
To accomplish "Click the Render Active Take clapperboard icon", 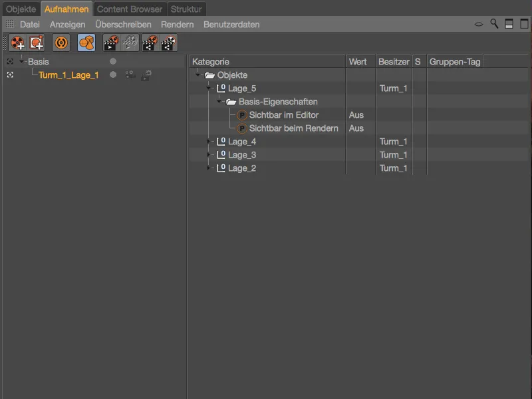I will 111,43.
